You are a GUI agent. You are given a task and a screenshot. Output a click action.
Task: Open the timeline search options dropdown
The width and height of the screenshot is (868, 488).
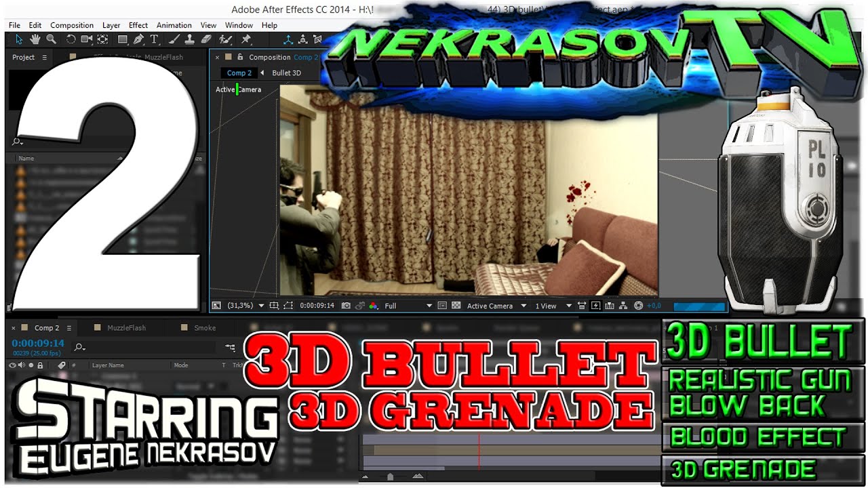[x=79, y=347]
